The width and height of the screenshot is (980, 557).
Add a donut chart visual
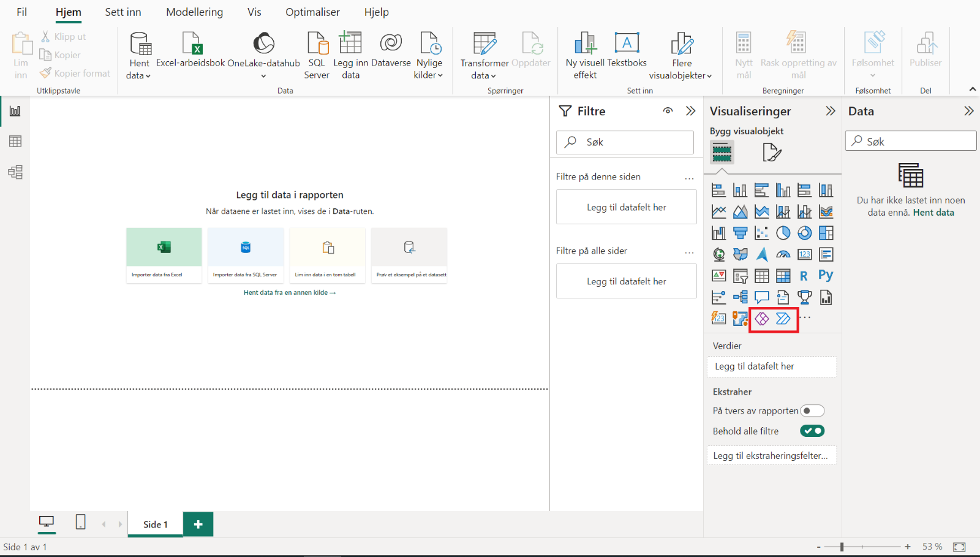(x=804, y=233)
